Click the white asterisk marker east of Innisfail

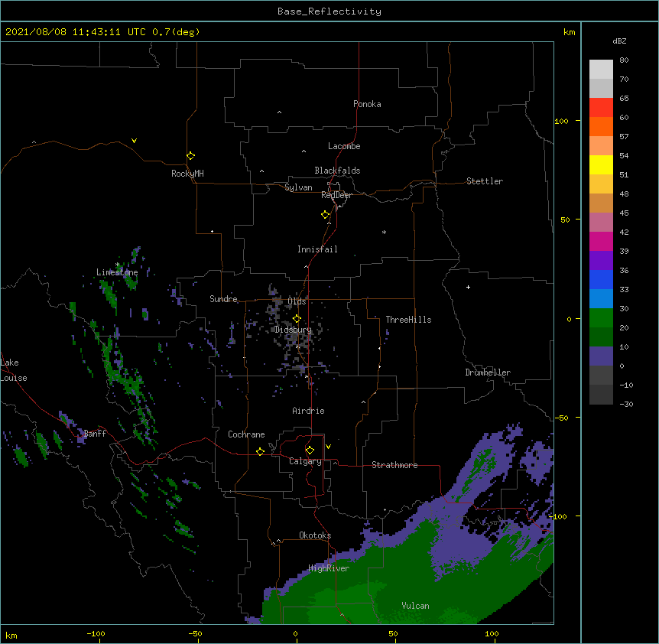(x=384, y=232)
